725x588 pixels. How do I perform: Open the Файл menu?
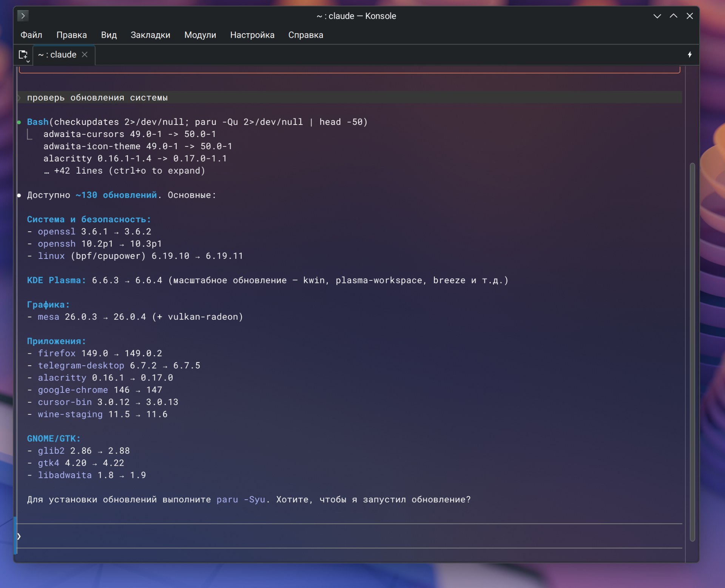(31, 35)
